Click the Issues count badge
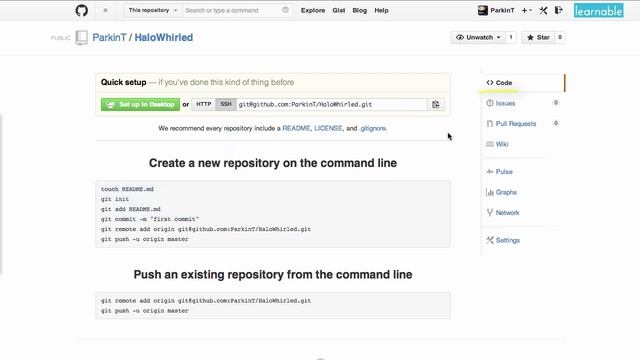640x360 pixels. [556, 103]
